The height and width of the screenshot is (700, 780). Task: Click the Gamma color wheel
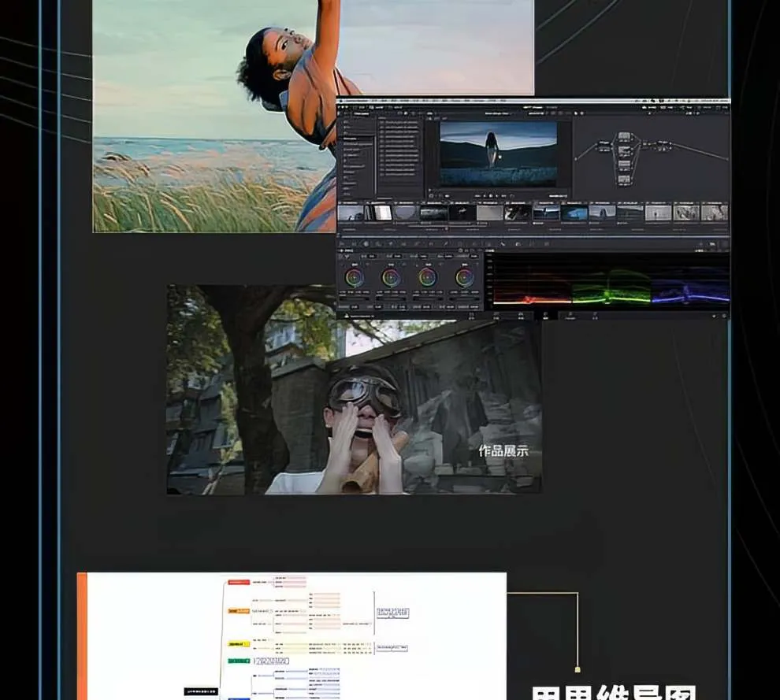[391, 277]
